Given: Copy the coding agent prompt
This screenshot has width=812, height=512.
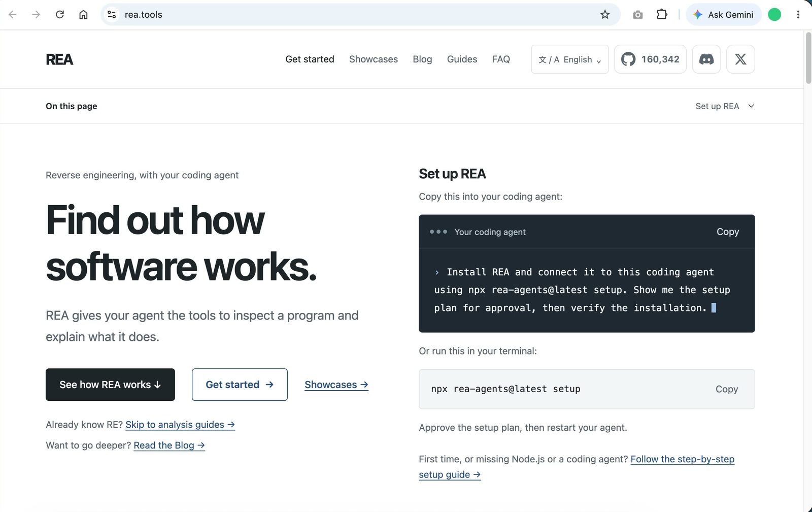Looking at the screenshot, I should [727, 232].
